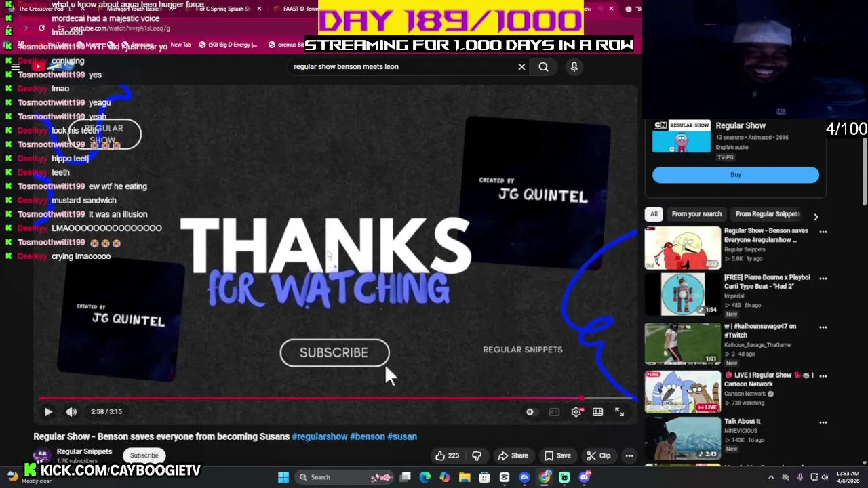
Task: Click the taskbar Search box
Action: [x=344, y=477]
